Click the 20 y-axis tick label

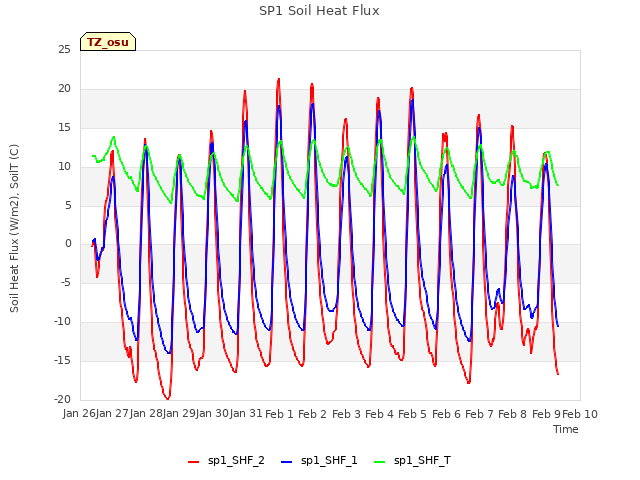pyautogui.click(x=64, y=89)
